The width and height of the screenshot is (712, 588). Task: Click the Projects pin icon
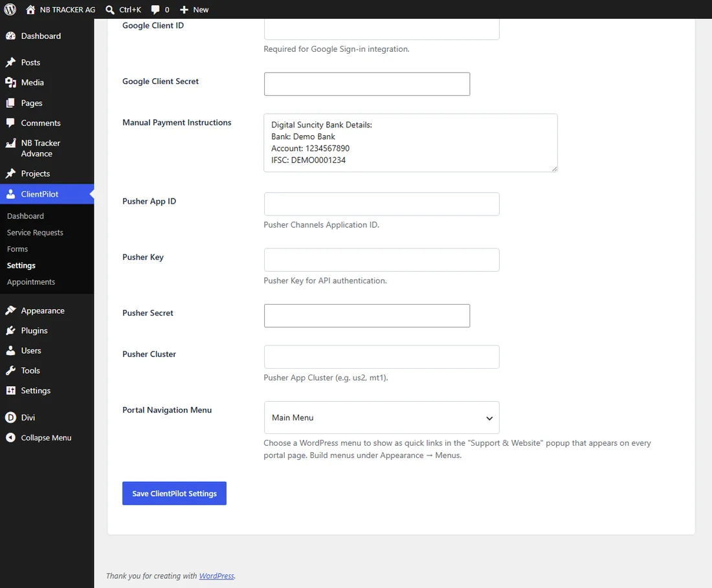pyautogui.click(x=11, y=173)
